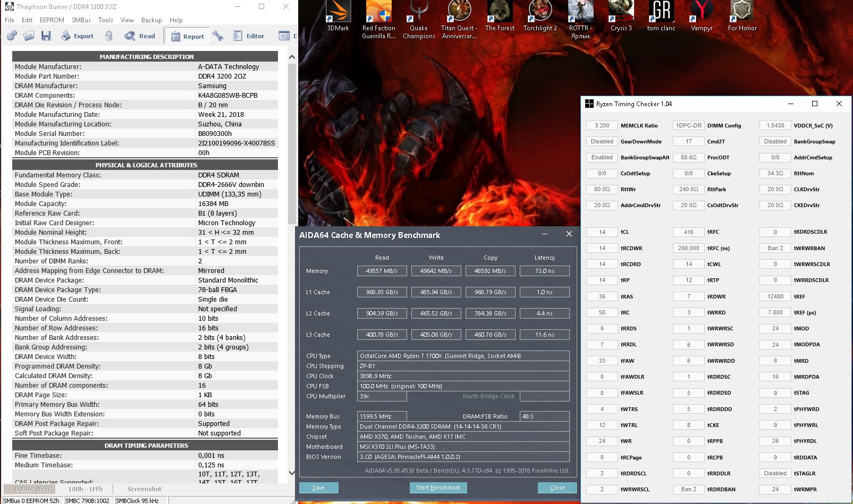Screen dimensions: 853x504
Task: Click the SMBC 790B:1002 status entry
Action: [88, 500]
